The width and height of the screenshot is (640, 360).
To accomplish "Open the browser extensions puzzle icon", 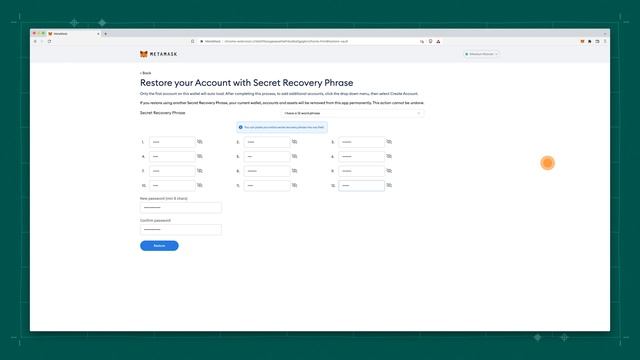I will click(x=590, y=41).
